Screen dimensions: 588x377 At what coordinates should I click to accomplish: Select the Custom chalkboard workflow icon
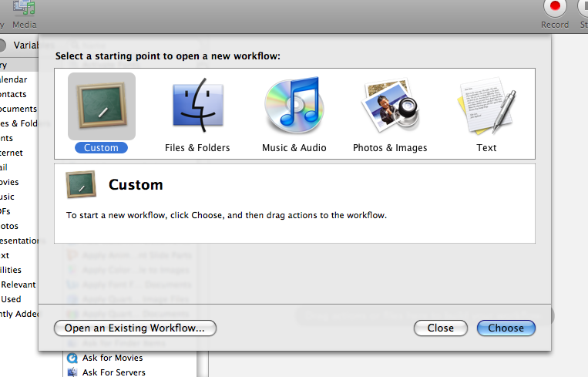tap(102, 106)
